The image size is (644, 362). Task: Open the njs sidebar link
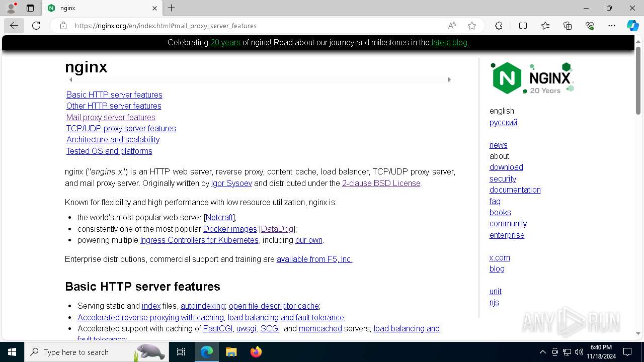pyautogui.click(x=494, y=302)
